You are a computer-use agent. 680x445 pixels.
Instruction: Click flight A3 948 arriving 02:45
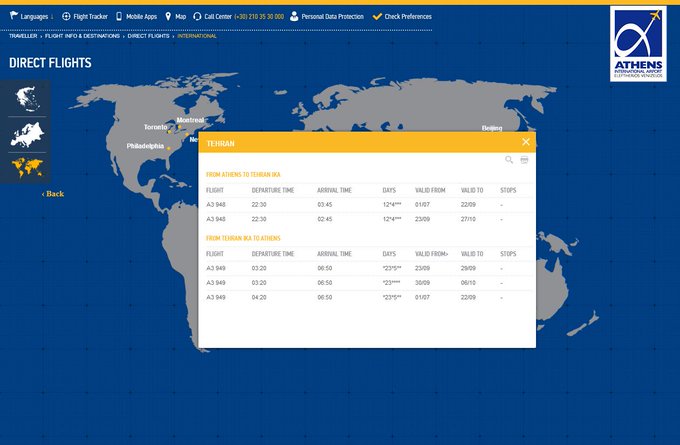[367, 219]
